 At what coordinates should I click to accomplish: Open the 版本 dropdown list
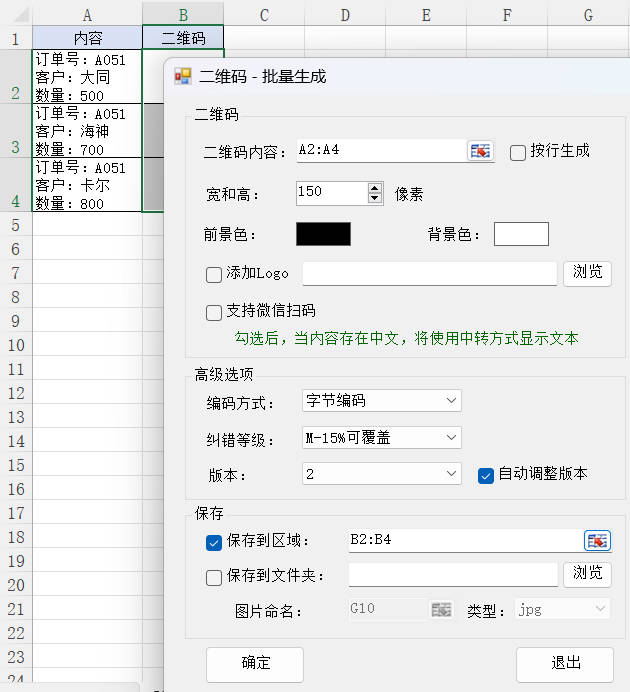click(x=381, y=474)
